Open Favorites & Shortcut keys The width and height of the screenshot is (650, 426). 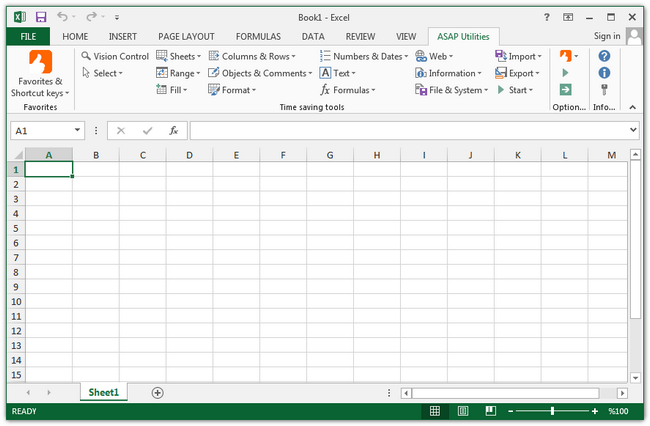[x=40, y=73]
